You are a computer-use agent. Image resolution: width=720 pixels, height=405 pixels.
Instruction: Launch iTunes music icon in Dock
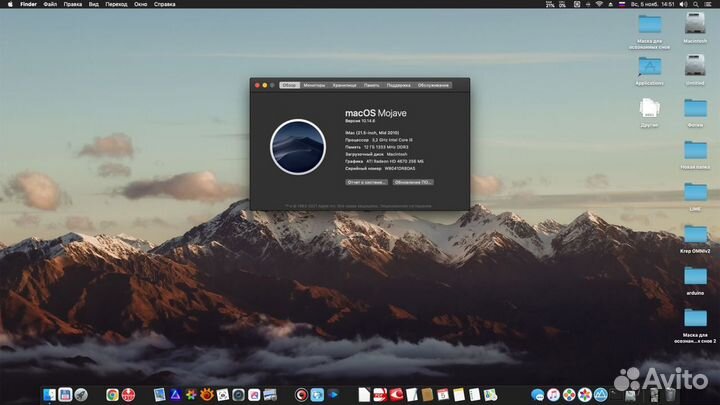tap(553, 394)
